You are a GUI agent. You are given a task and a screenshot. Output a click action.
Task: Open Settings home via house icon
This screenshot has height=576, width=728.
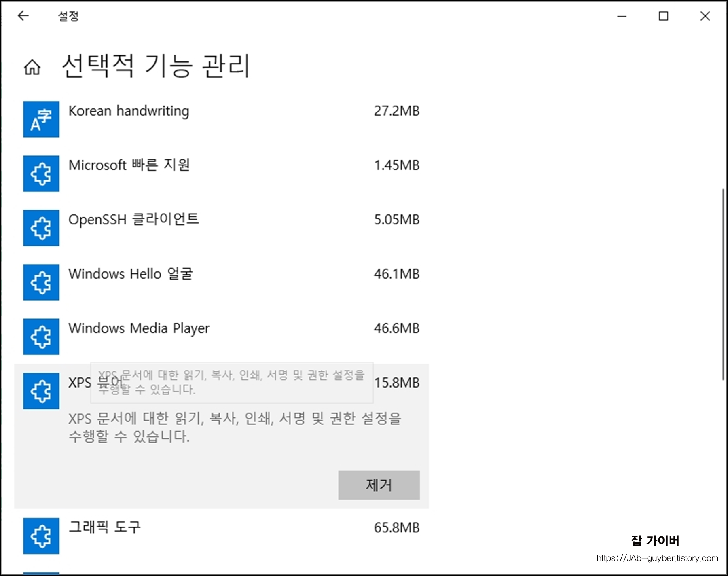tap(32, 67)
